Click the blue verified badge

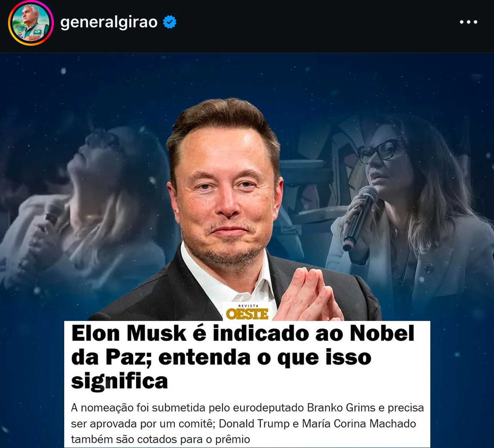tap(170, 22)
